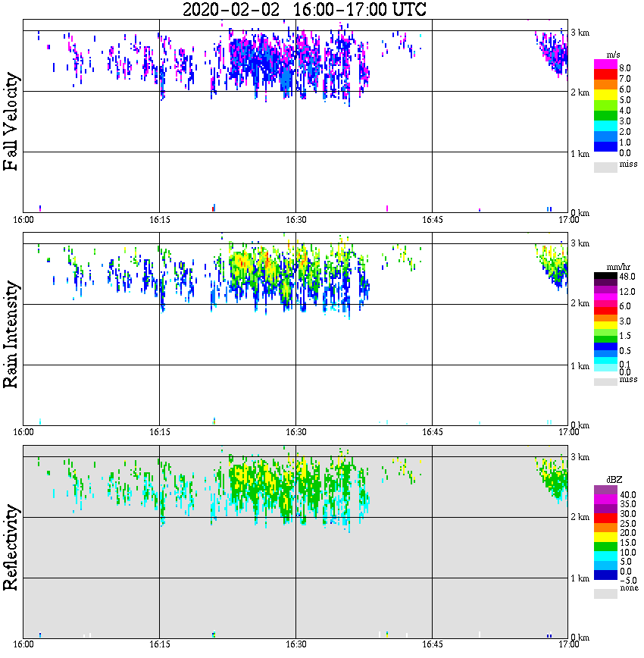The image size is (644, 658).
Task: Click the '1 km' label of Reflectivity panel
Action: tap(580, 578)
